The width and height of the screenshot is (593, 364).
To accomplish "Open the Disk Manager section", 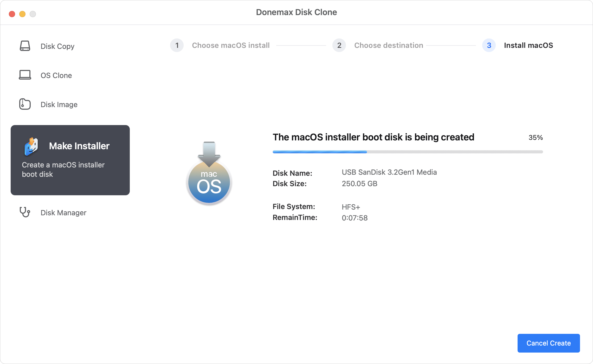I will coord(63,212).
